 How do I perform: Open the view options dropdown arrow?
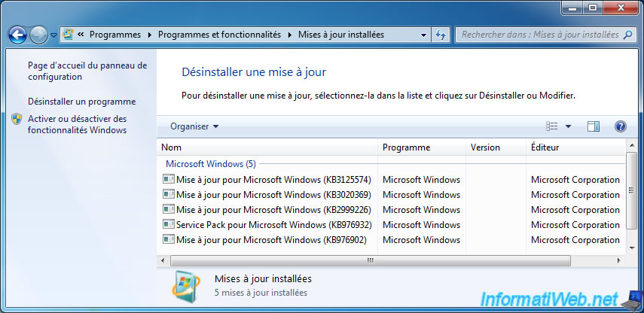[568, 126]
